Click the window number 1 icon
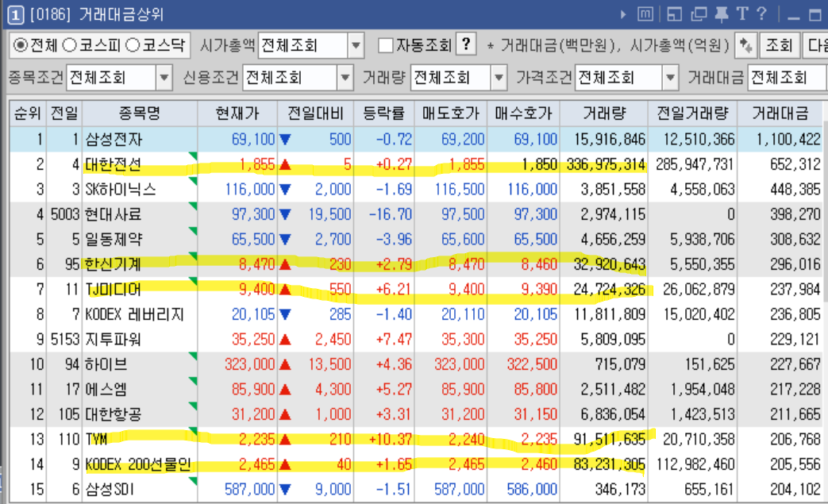Viewport: 828px width, 504px height. (15, 15)
